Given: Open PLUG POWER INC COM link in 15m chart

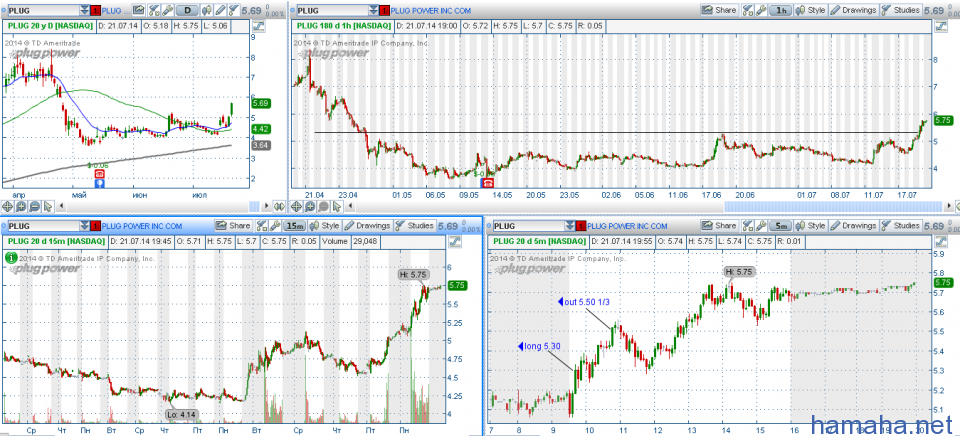Looking at the screenshot, I should tap(141, 226).
